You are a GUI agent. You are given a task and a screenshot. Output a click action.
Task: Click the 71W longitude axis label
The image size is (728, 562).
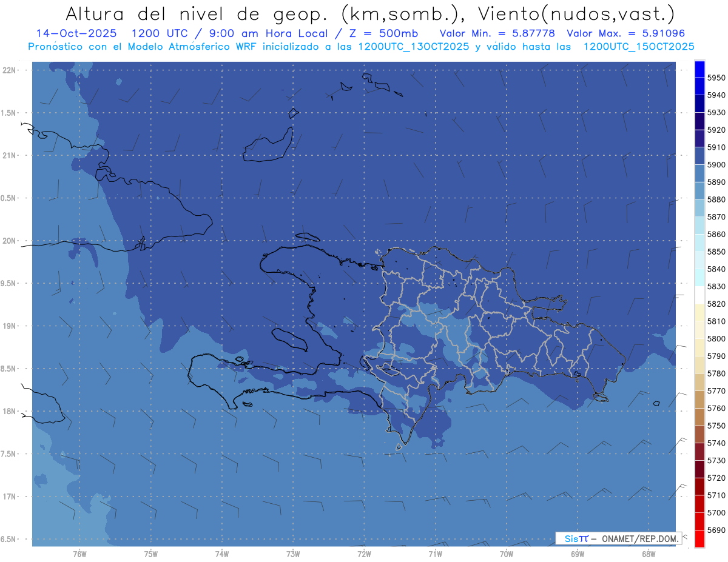(x=435, y=554)
